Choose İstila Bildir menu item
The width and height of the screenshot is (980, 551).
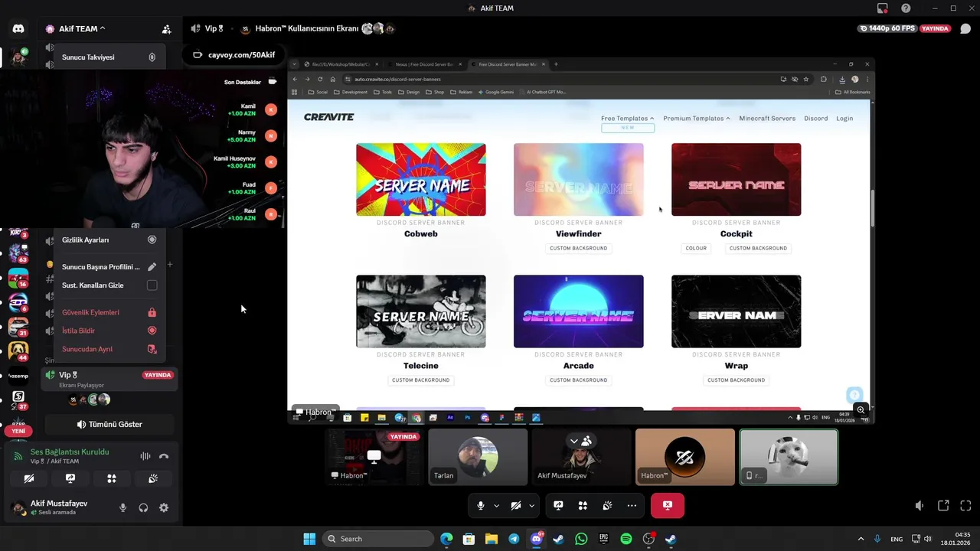(x=109, y=331)
